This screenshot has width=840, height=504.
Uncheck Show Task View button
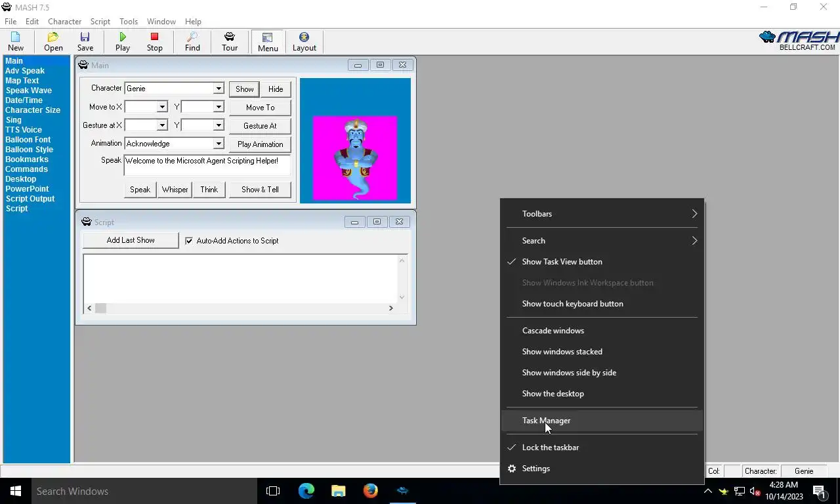tap(602, 262)
